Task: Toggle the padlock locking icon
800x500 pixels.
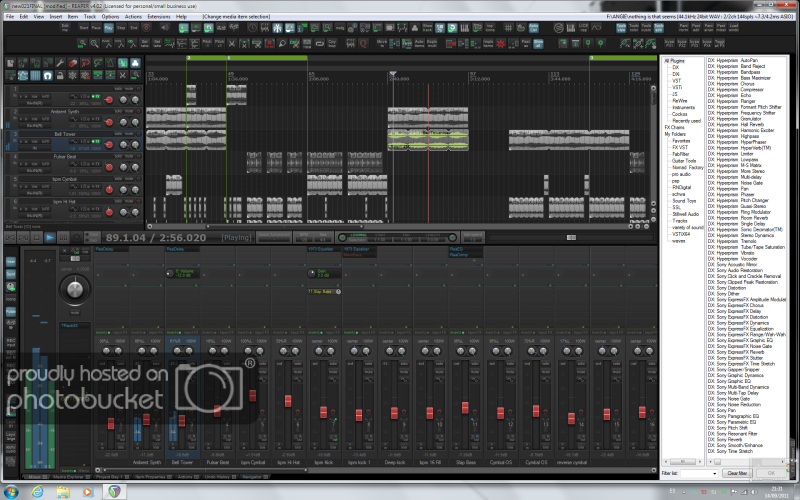Action: [62, 75]
